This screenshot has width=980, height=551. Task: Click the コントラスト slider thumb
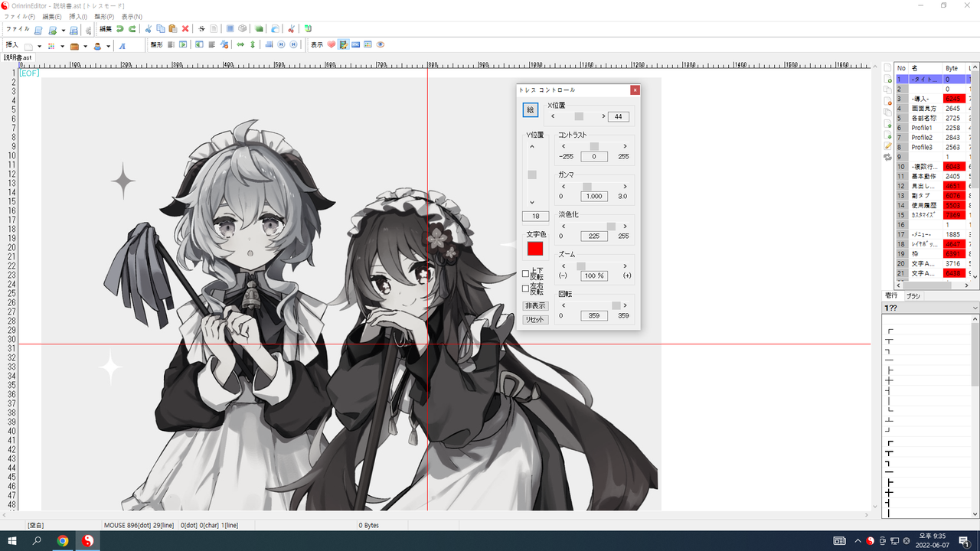click(594, 146)
